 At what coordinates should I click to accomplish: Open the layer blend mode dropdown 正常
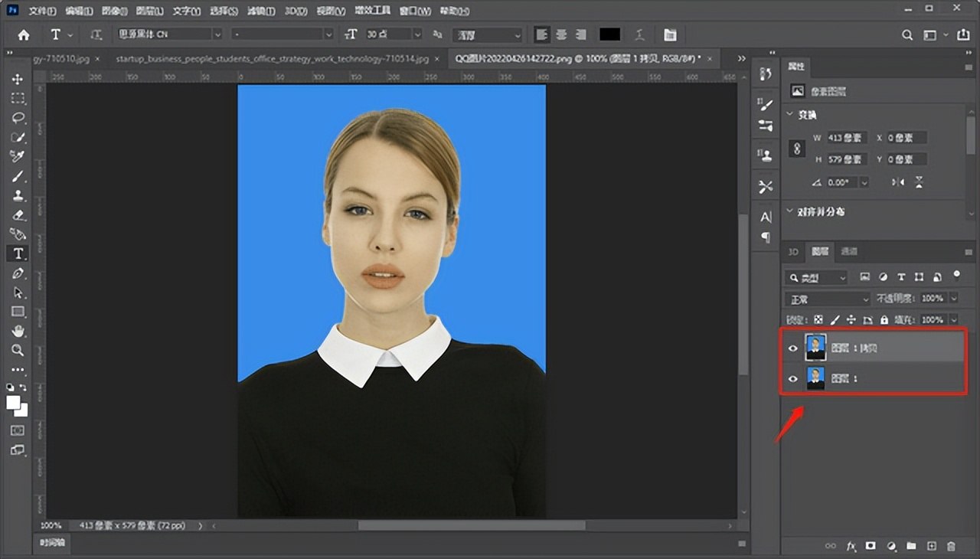828,299
